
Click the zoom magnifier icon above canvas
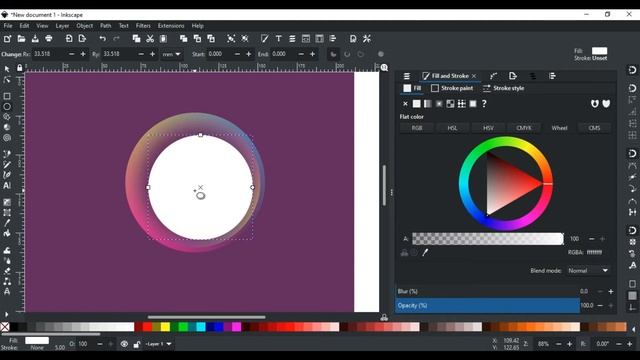click(384, 68)
